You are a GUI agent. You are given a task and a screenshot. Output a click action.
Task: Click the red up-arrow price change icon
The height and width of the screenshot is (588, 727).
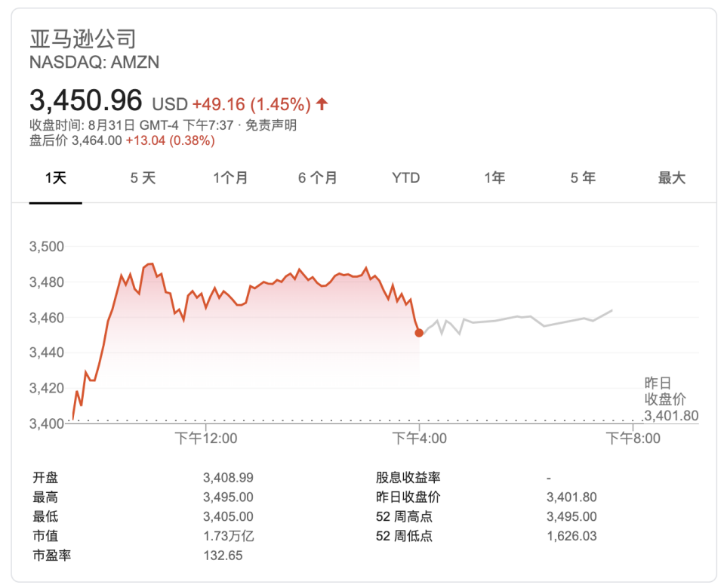click(x=322, y=104)
